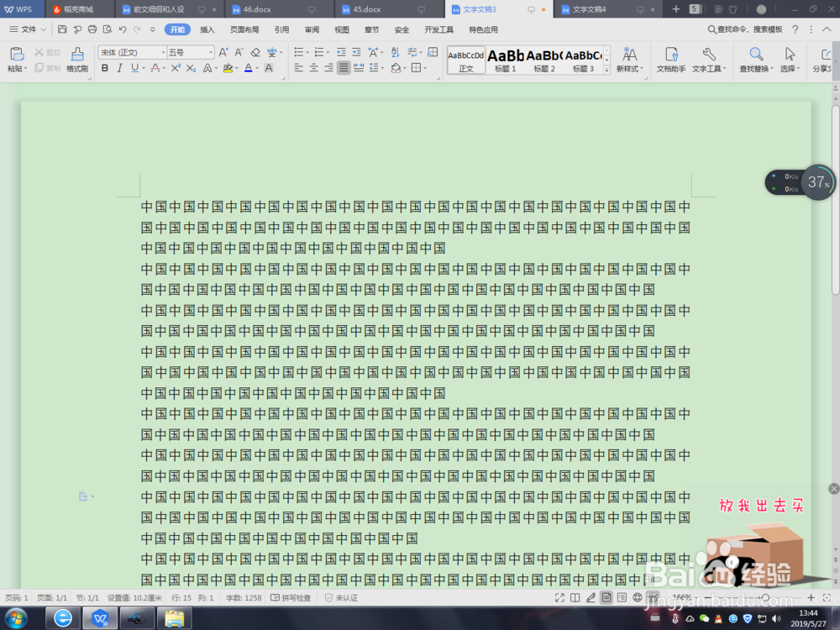Screen dimensions: 840x630
Task: Align text left
Action: (299, 68)
